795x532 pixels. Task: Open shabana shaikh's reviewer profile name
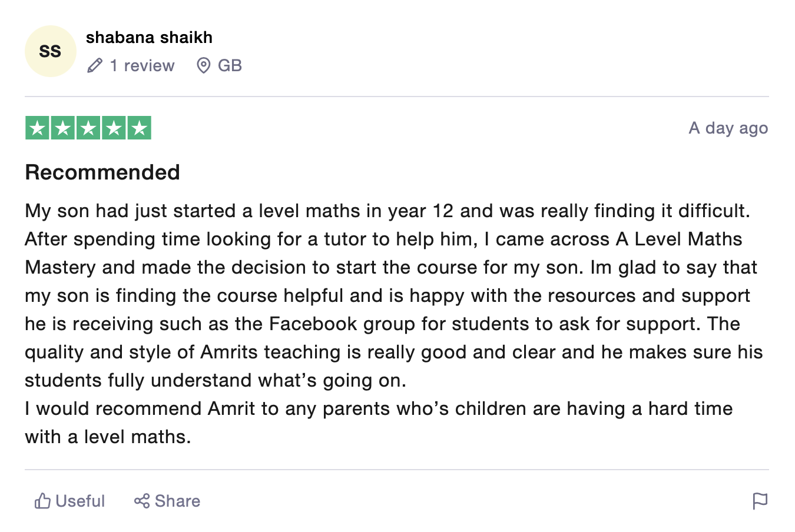(149, 38)
